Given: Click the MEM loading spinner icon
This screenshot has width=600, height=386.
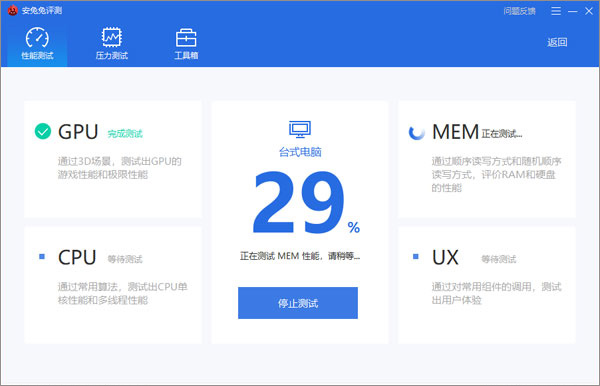Looking at the screenshot, I should [x=417, y=132].
